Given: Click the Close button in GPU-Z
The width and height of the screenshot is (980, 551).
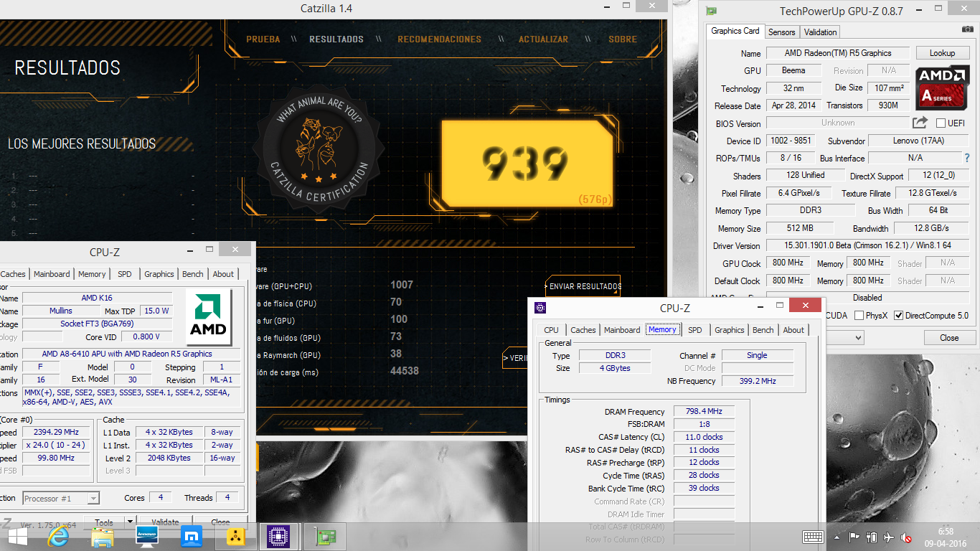Looking at the screenshot, I should pos(949,337).
